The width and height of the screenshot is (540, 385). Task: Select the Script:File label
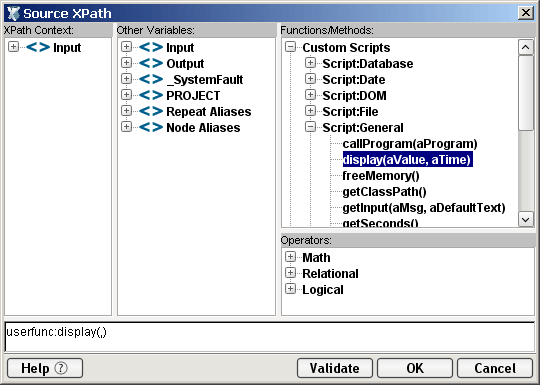pos(350,112)
